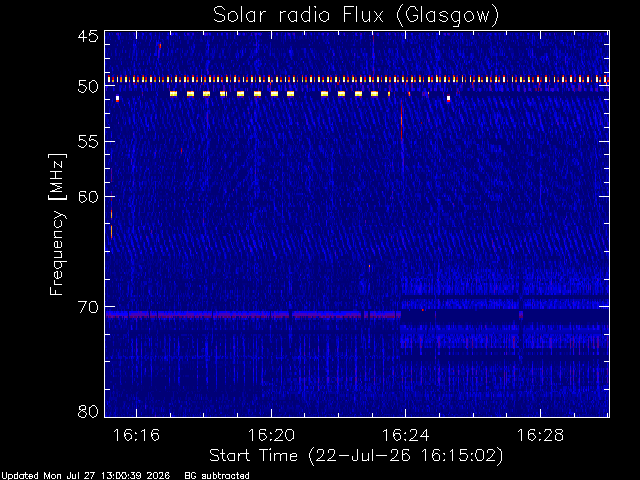Click the 'Frequency [MHz]' vertical axis title
The image size is (640, 480).
[x=57, y=224]
